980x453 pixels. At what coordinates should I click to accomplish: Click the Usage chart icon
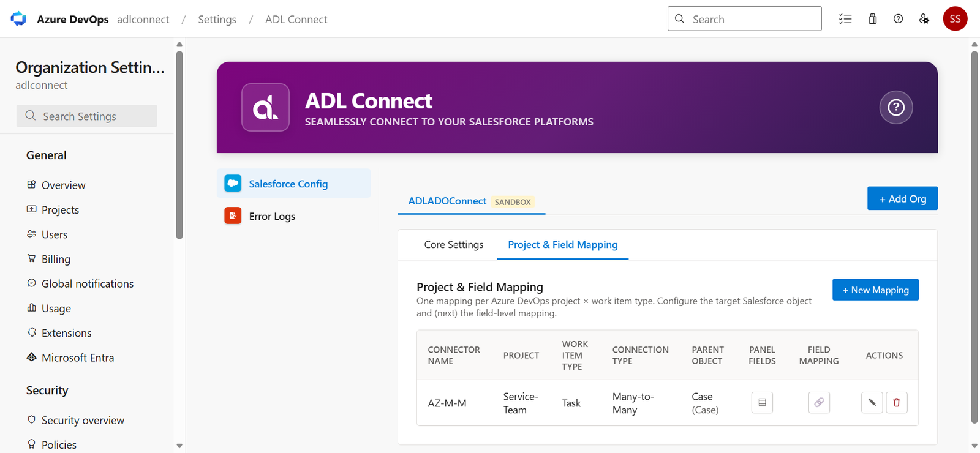tap(31, 307)
